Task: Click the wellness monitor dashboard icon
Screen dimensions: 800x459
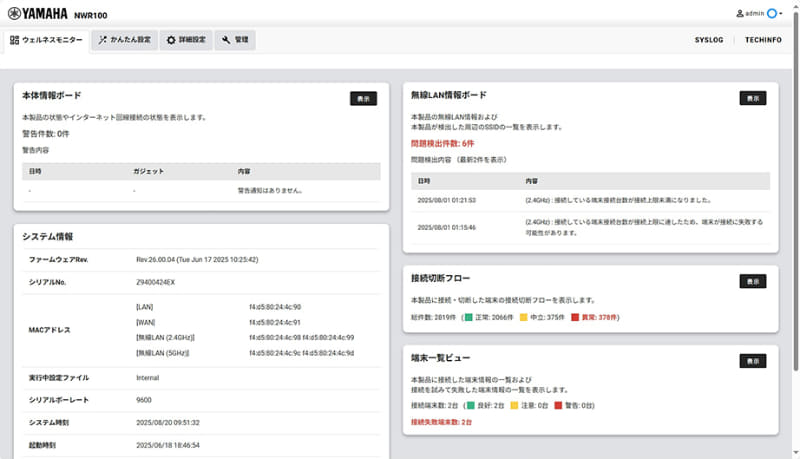Action: pyautogui.click(x=14, y=40)
